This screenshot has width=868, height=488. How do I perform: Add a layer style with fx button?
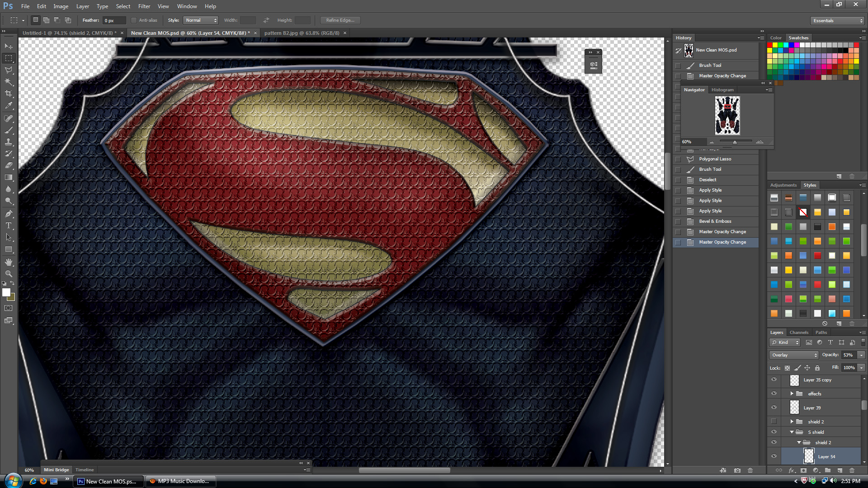click(792, 470)
